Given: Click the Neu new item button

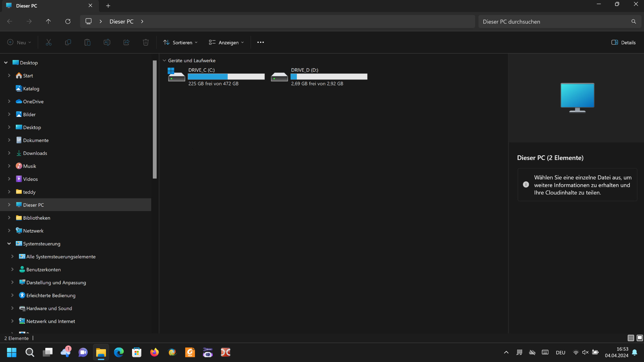Looking at the screenshot, I should pyautogui.click(x=19, y=42).
